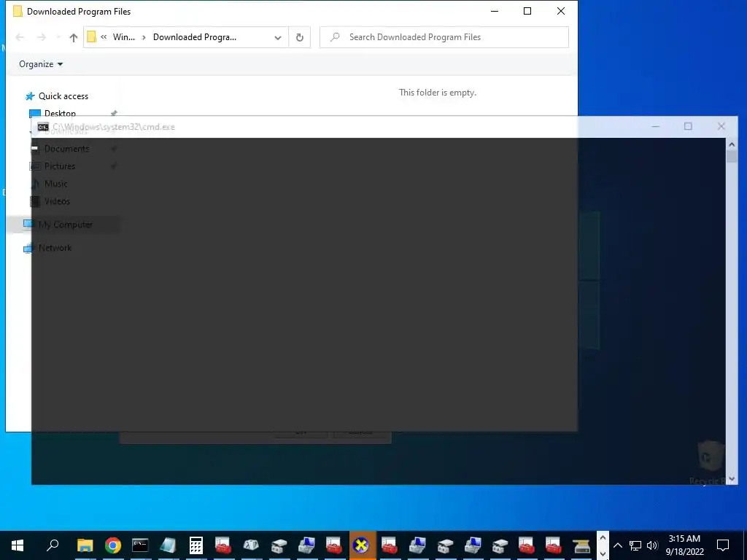This screenshot has width=747, height=560.
Task: Minimize the cmd.exe window
Action: point(656,126)
